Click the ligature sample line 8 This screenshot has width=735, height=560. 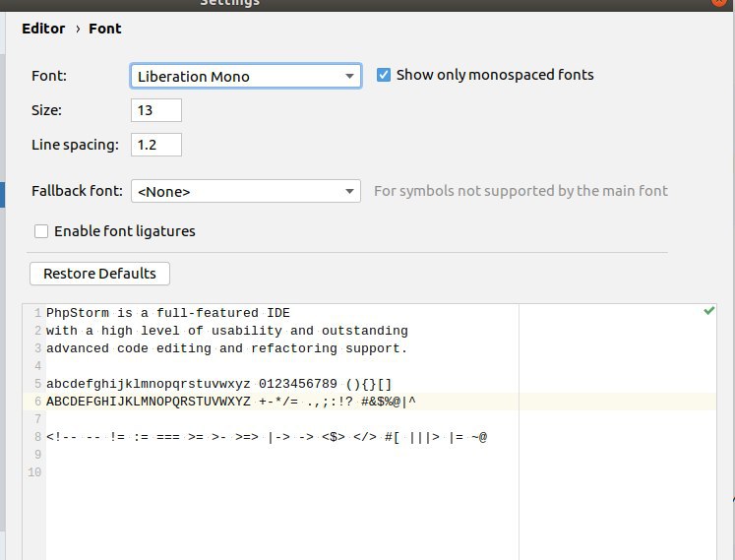(x=267, y=437)
